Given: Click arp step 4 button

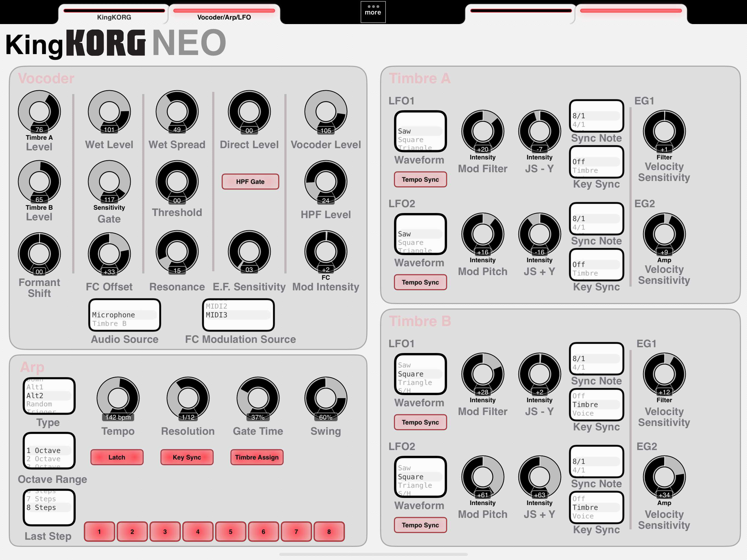Looking at the screenshot, I should point(198,532).
